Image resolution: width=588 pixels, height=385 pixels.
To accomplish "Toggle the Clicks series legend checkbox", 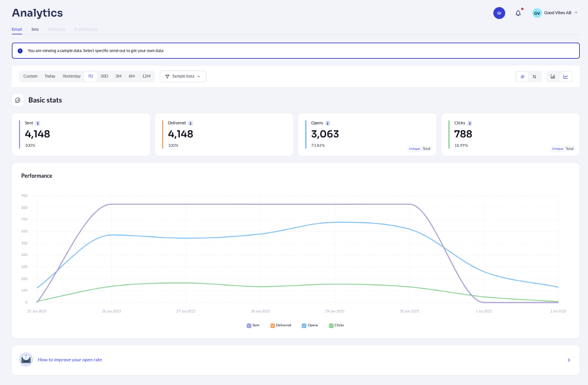I will (x=331, y=325).
